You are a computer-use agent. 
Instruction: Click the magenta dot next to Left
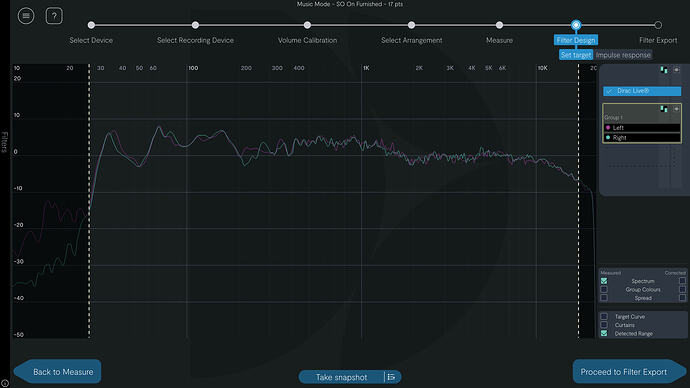point(608,128)
